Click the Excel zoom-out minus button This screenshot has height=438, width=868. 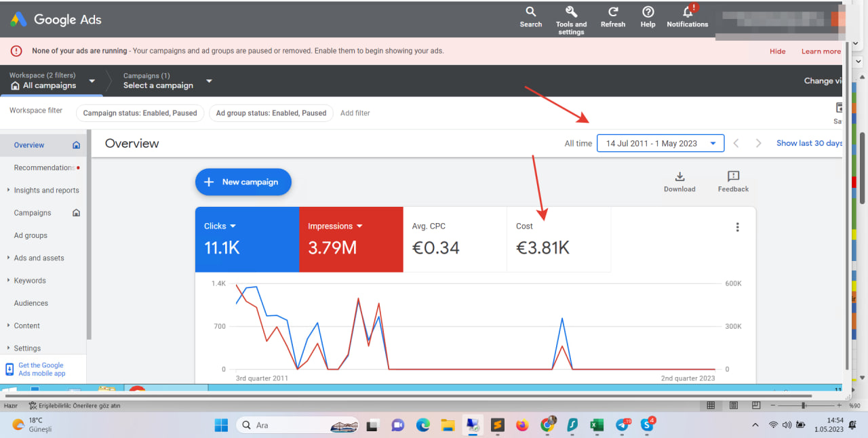pyautogui.click(x=774, y=405)
